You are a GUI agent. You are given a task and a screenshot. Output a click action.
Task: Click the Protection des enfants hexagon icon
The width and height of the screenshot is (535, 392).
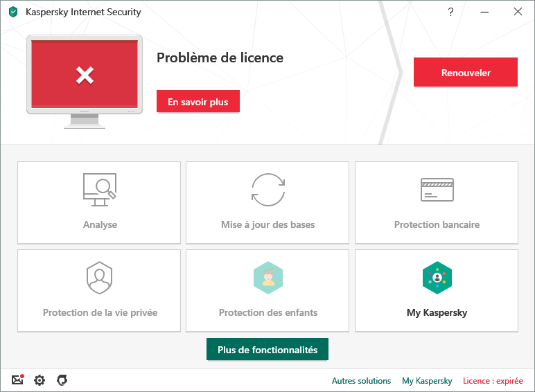point(267,278)
